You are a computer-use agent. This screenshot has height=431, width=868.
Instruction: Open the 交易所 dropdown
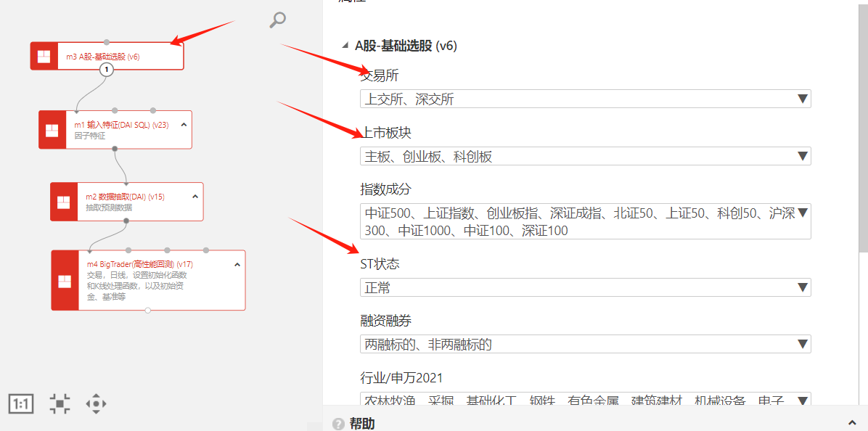click(x=585, y=99)
